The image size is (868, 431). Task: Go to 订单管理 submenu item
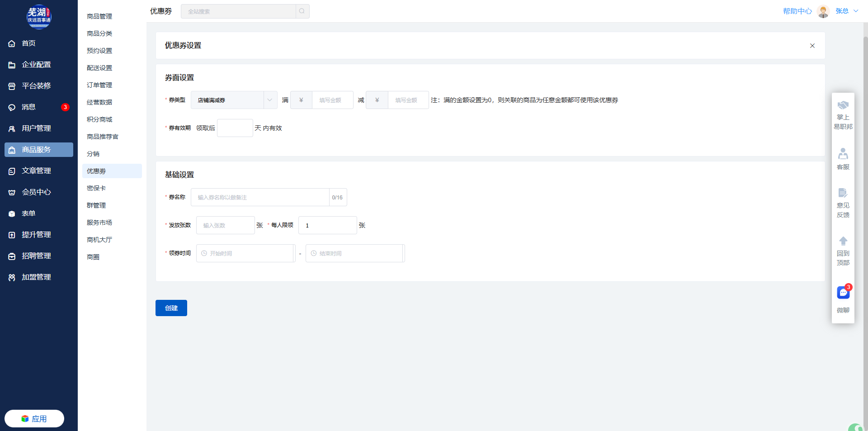[99, 85]
